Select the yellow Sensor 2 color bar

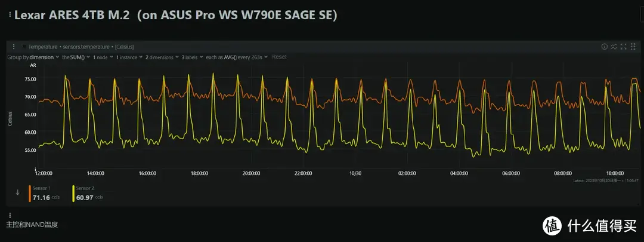tap(73, 194)
